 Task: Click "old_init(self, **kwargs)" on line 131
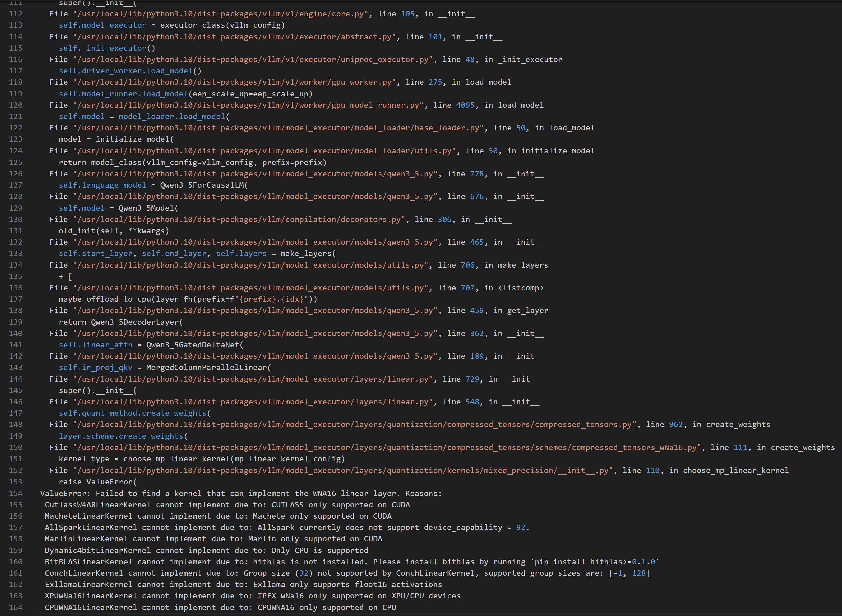point(114,231)
